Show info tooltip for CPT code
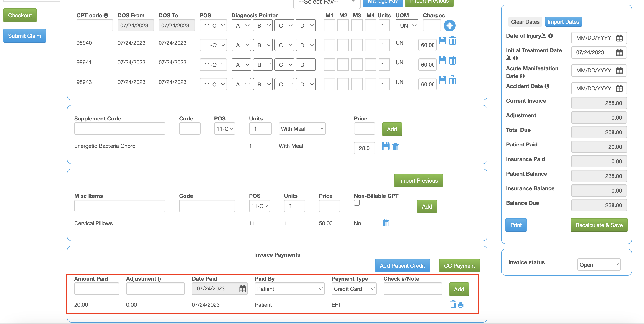Screen dimensions: 644x324 click(x=106, y=16)
